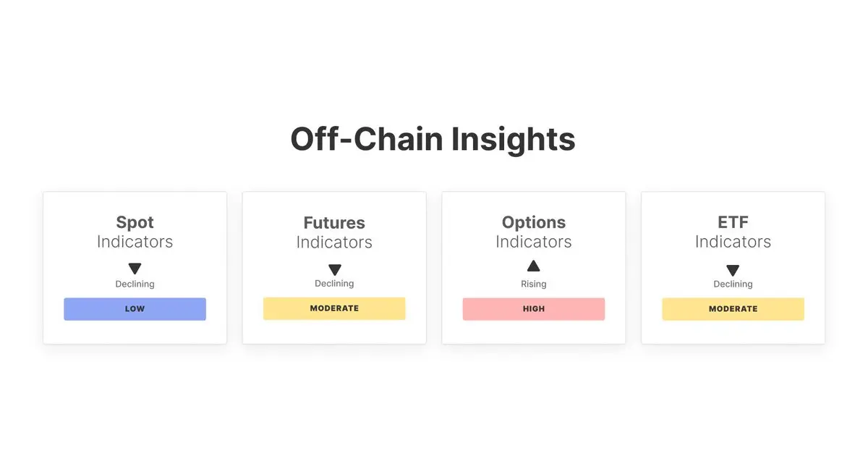Select the blue LOW badge

pos(135,309)
